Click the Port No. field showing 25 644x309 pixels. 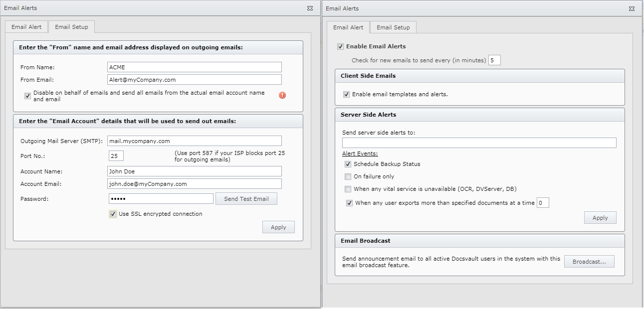click(x=116, y=155)
